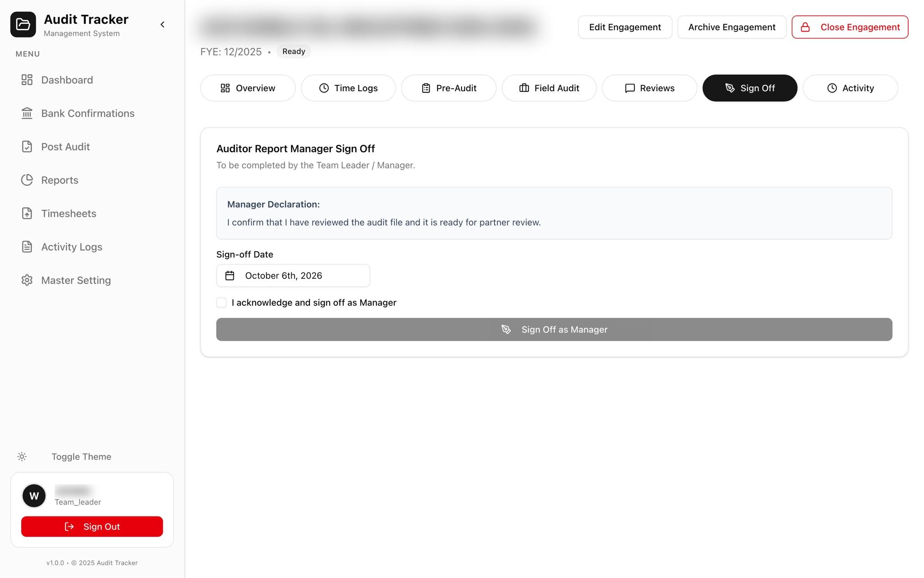Image resolution: width=924 pixels, height=578 pixels.
Task: Go to the Pre-Audit tab
Action: (449, 88)
